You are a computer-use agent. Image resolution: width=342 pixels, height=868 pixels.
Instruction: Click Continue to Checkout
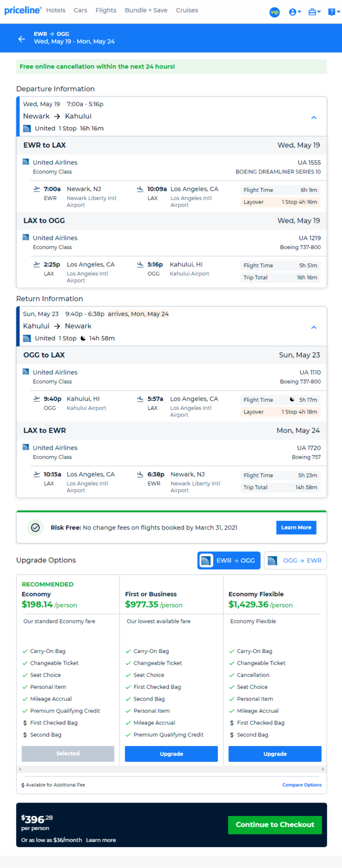pos(275,825)
